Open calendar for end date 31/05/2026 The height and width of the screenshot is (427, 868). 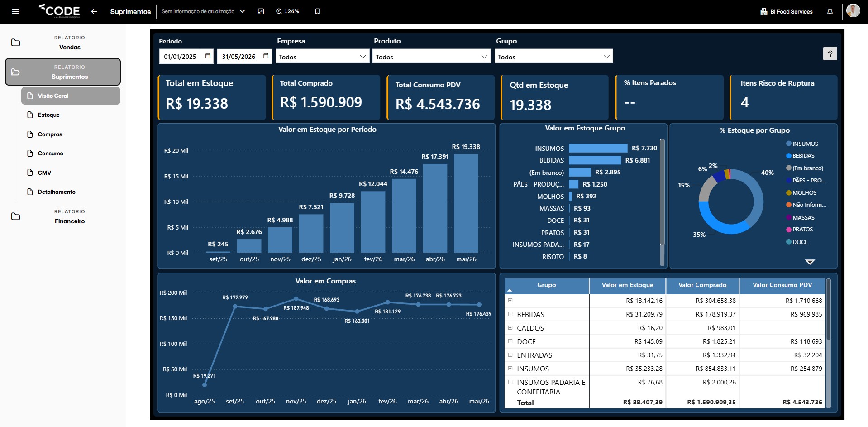click(x=266, y=56)
